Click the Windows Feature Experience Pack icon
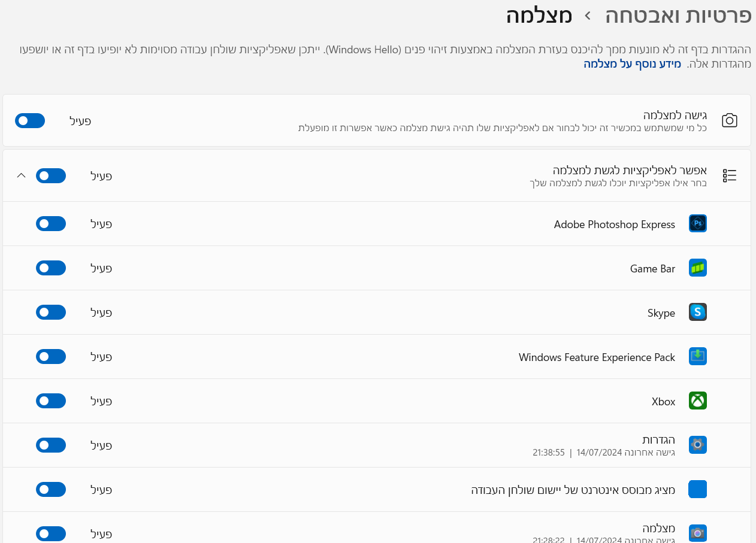This screenshot has height=543, width=756. coord(697,357)
